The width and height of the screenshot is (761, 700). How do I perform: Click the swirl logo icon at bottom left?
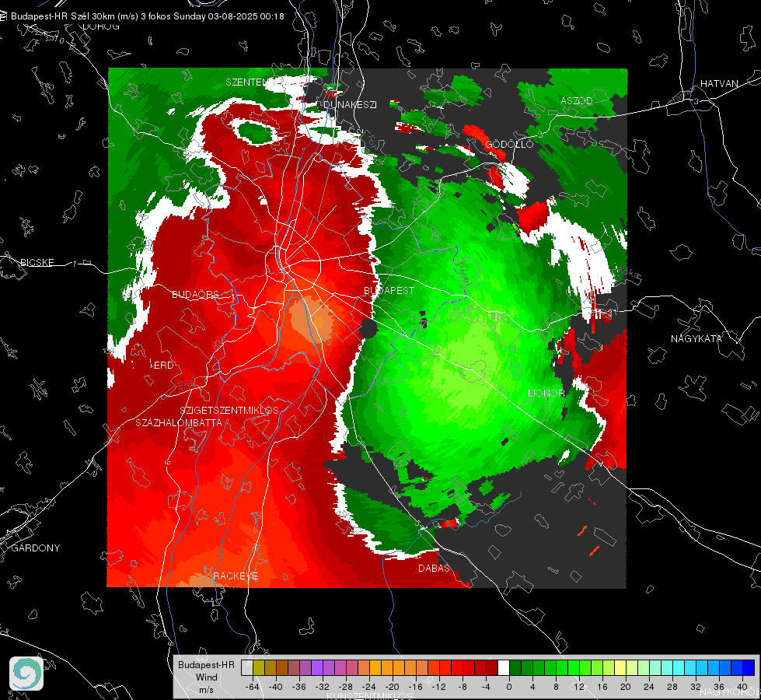click(x=26, y=674)
